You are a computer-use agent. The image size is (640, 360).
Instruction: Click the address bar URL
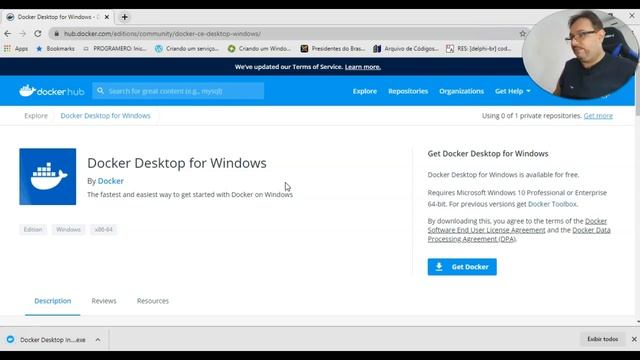pyautogui.click(x=162, y=34)
